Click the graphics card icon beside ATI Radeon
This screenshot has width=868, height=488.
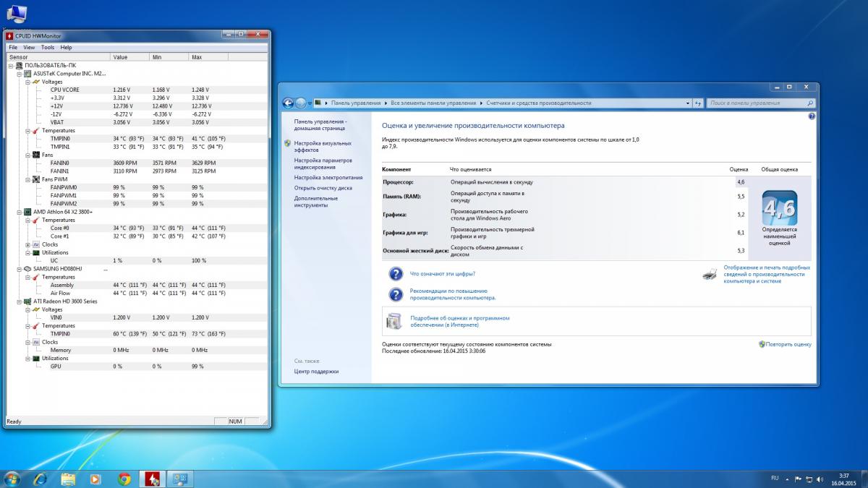27,301
